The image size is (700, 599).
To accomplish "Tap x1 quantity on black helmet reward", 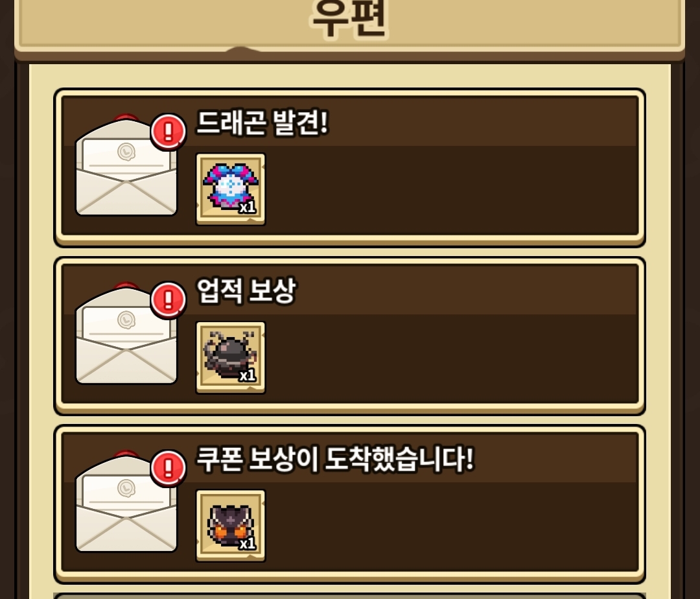I will (248, 375).
